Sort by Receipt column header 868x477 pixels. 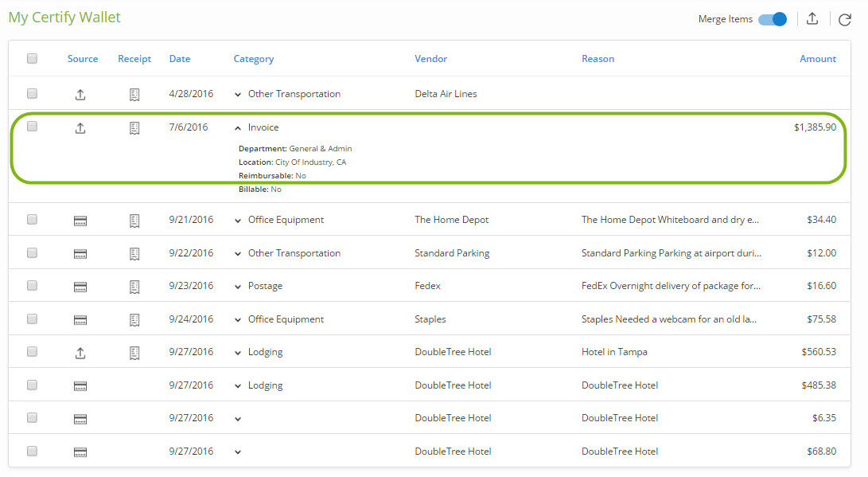click(x=134, y=59)
